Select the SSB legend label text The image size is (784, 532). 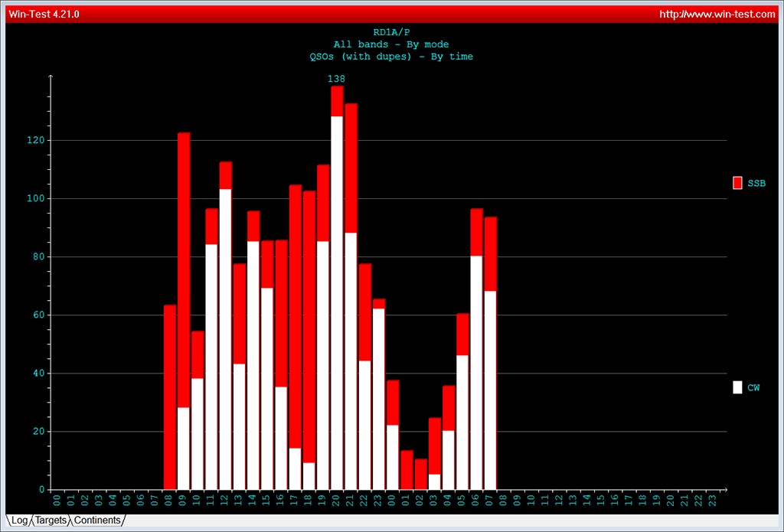756,184
